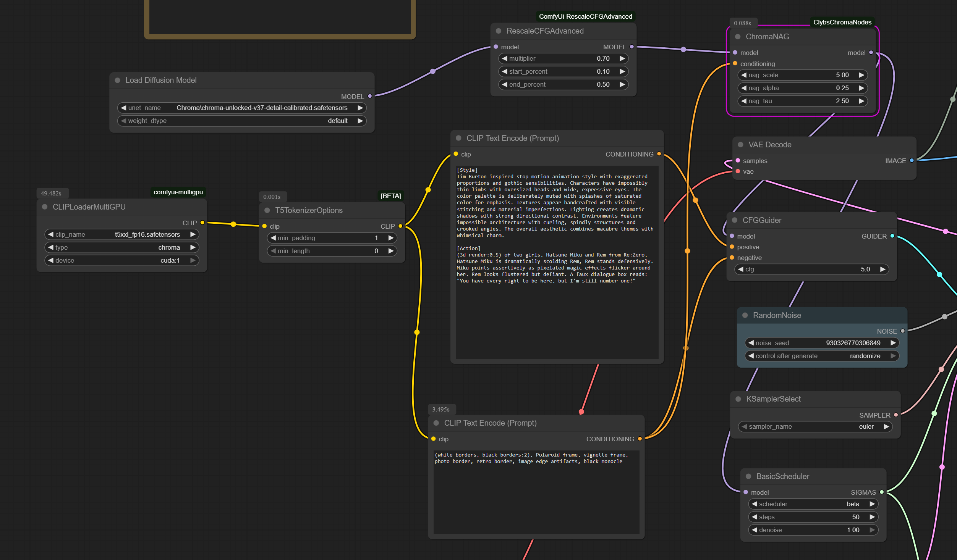This screenshot has width=957, height=560.
Task: Click the MODEL output port of Load Diffusion Model
Action: click(370, 96)
